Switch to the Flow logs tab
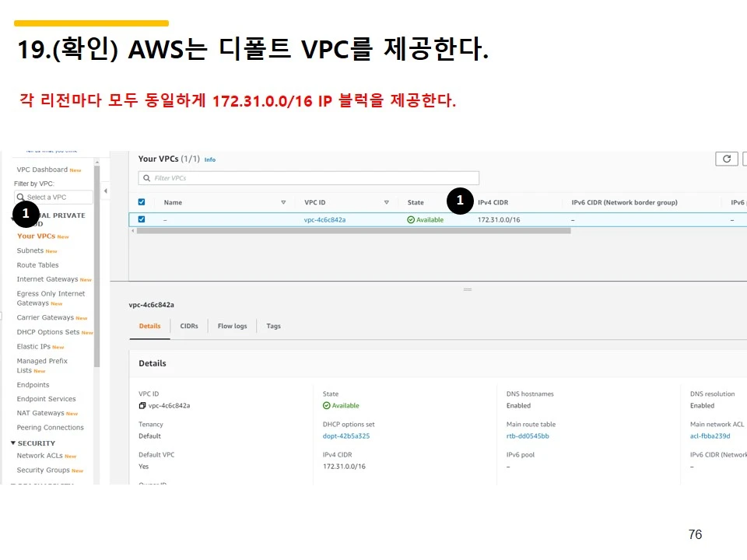The width and height of the screenshot is (747, 560). click(x=233, y=326)
